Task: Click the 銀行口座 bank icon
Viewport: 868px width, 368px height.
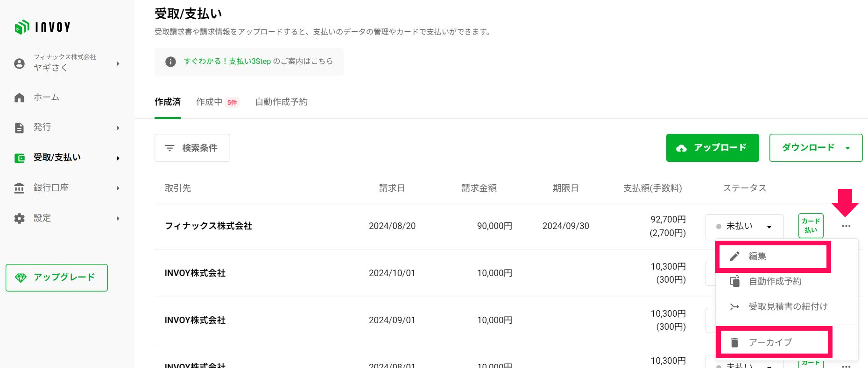Action: (x=19, y=188)
